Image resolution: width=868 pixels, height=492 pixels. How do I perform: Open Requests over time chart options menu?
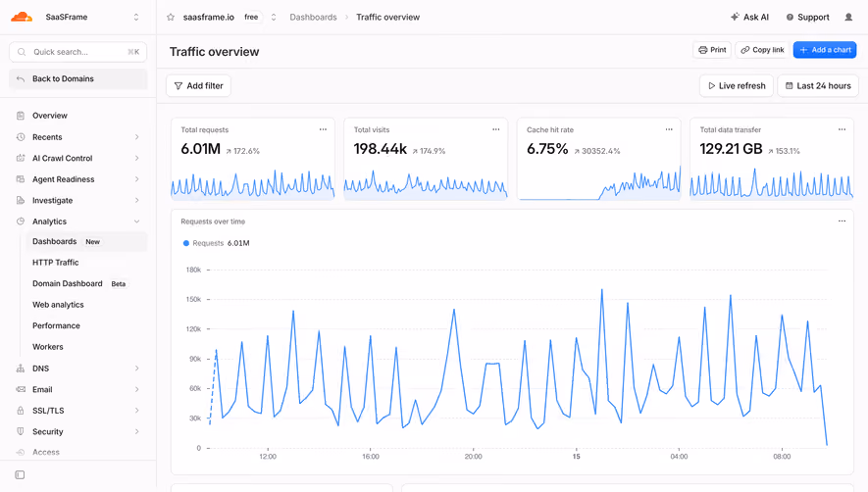[842, 221]
